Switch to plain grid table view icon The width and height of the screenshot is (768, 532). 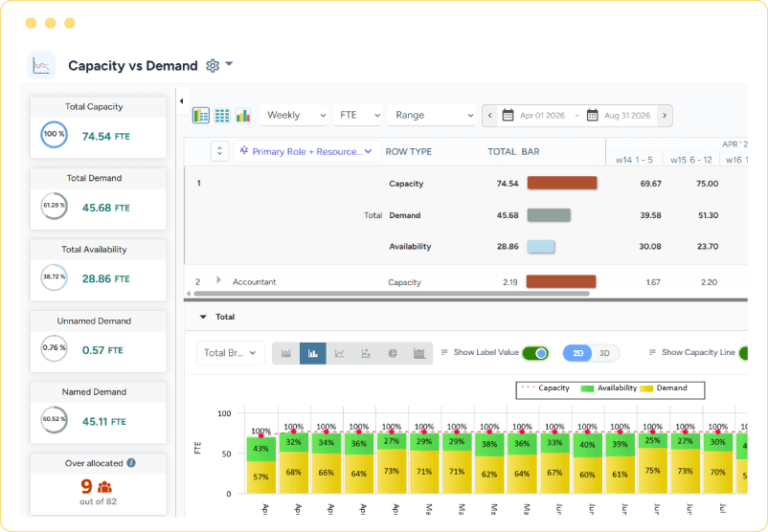[x=222, y=116]
